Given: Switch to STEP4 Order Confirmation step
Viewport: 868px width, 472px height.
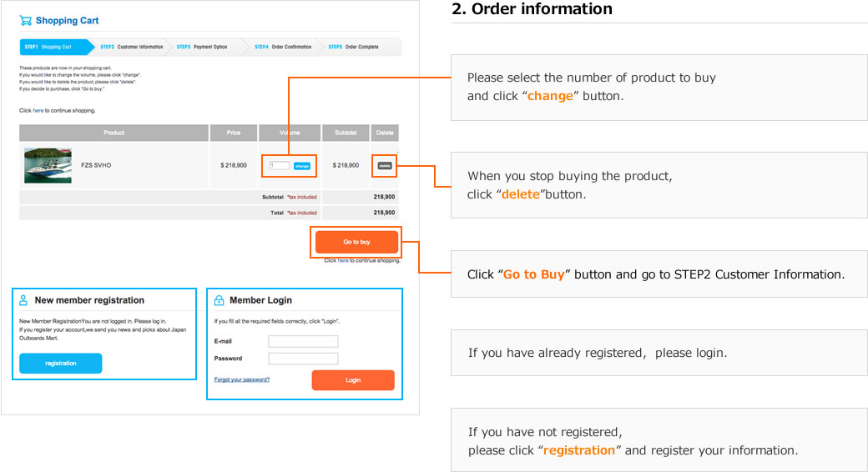Looking at the screenshot, I should click(x=283, y=47).
